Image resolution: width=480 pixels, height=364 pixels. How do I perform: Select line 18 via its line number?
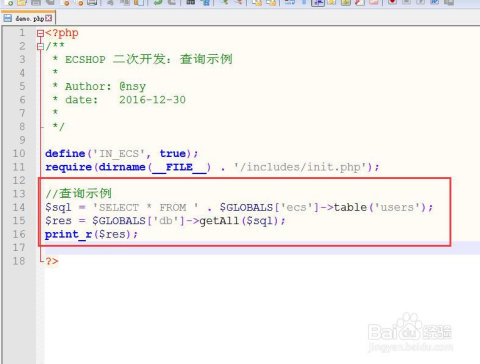coord(19,261)
